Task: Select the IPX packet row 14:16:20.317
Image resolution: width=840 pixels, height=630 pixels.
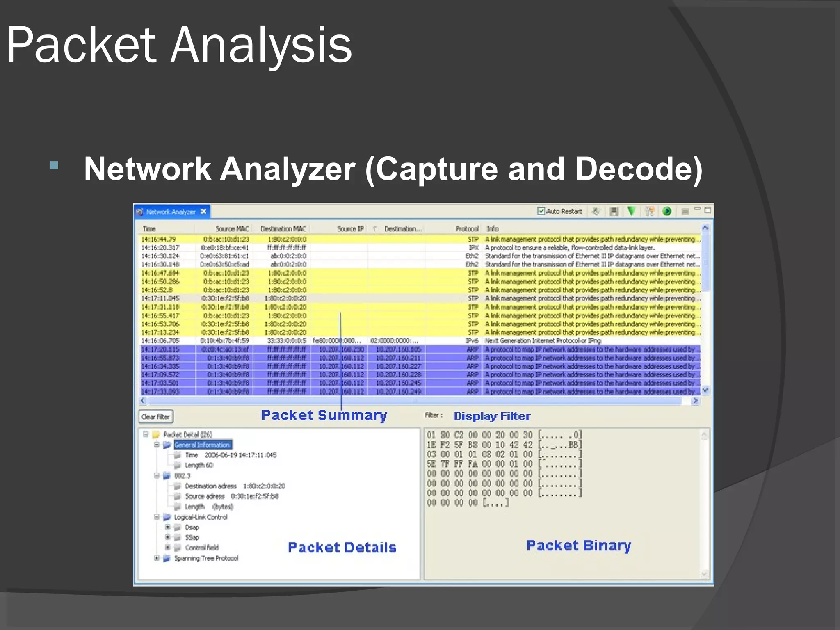Action: (420, 248)
